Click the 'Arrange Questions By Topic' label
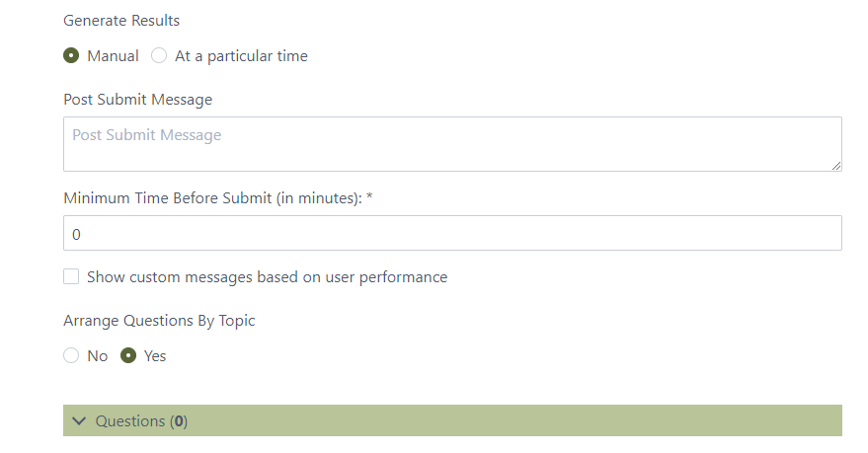868x453 pixels. point(160,320)
